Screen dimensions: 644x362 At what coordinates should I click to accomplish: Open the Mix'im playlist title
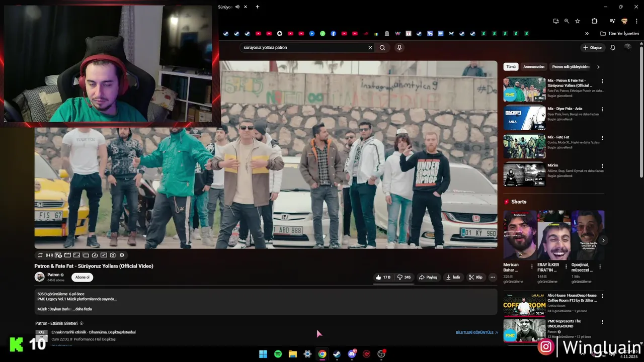click(x=553, y=165)
